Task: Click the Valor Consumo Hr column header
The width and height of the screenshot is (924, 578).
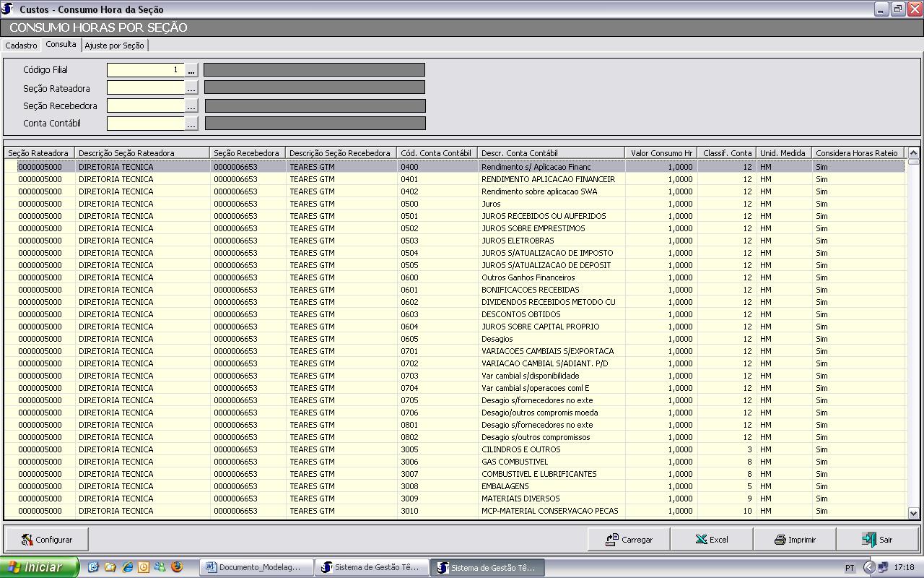Action: coord(661,153)
